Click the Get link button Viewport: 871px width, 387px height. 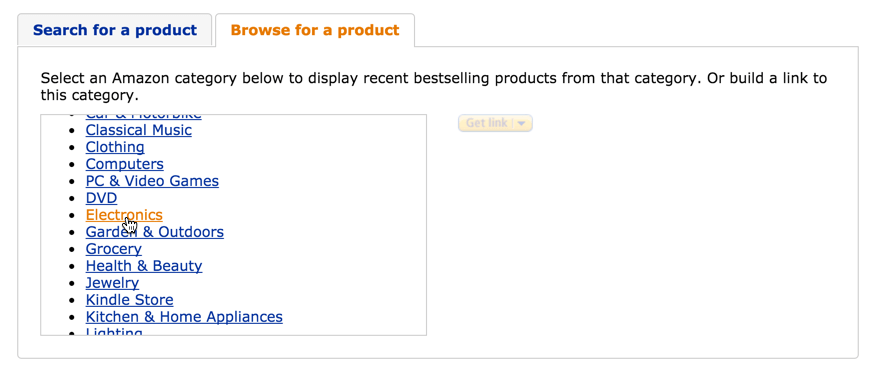[487, 123]
